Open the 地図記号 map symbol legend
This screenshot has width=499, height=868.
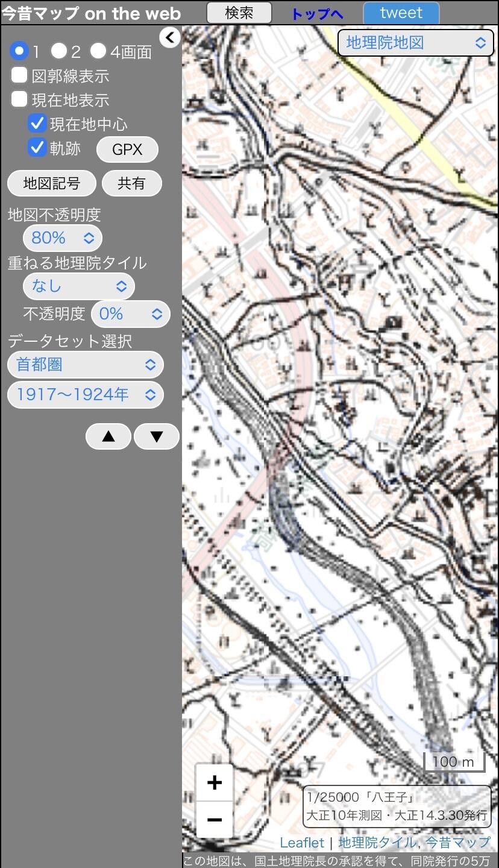[51, 183]
